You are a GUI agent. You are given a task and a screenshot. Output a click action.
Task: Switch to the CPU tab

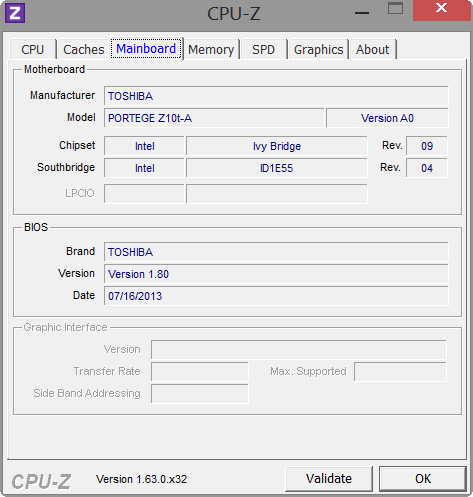[x=32, y=50]
